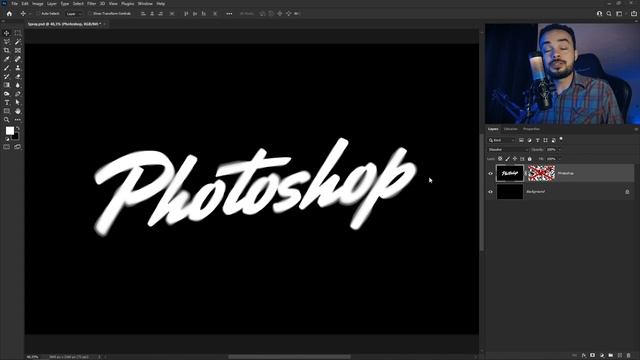Open the Image menu
This screenshot has height=360, width=640.
(37, 4)
